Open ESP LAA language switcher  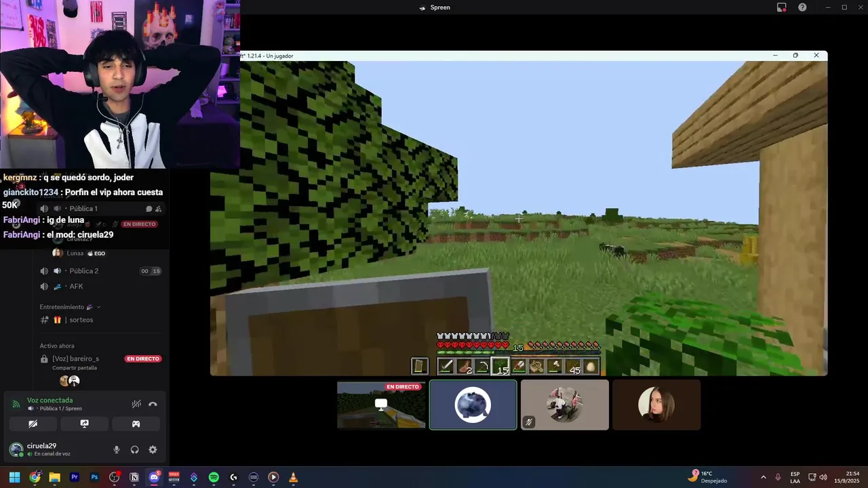click(x=795, y=477)
